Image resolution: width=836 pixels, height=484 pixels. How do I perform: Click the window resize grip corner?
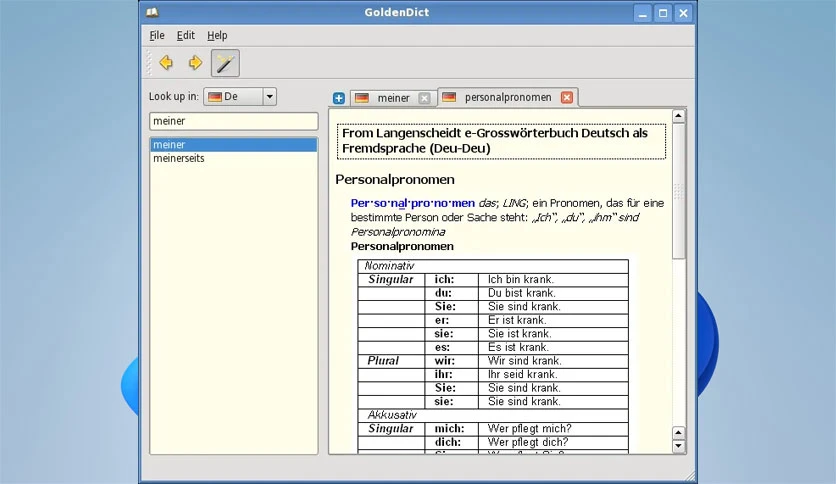click(690, 476)
